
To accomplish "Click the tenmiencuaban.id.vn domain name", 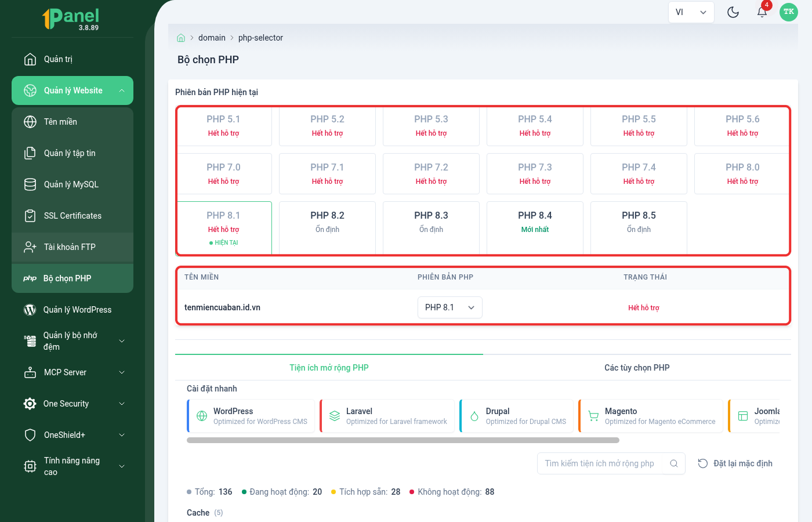I will coord(222,307).
